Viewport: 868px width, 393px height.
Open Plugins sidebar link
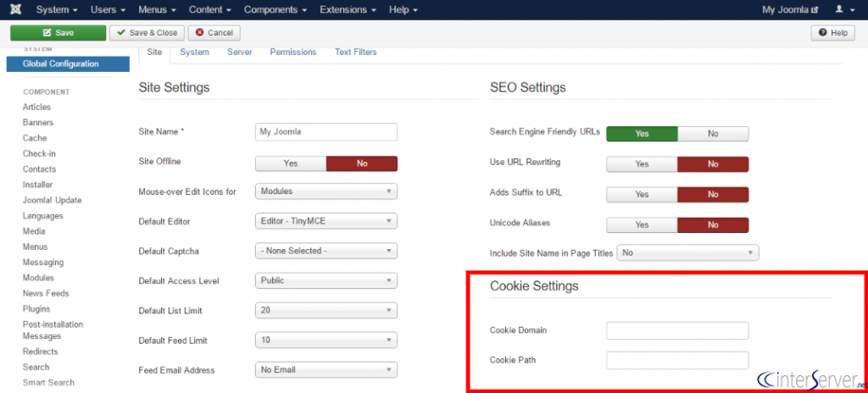click(x=36, y=308)
